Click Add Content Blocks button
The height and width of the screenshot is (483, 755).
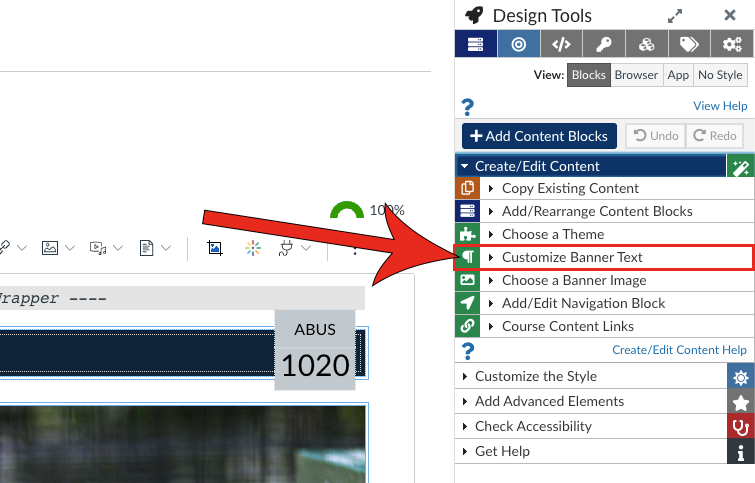coord(539,136)
